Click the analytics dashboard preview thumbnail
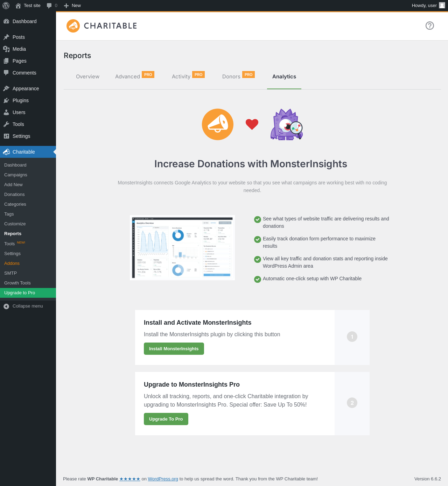Viewport: 448px width, 486px height. [x=182, y=248]
